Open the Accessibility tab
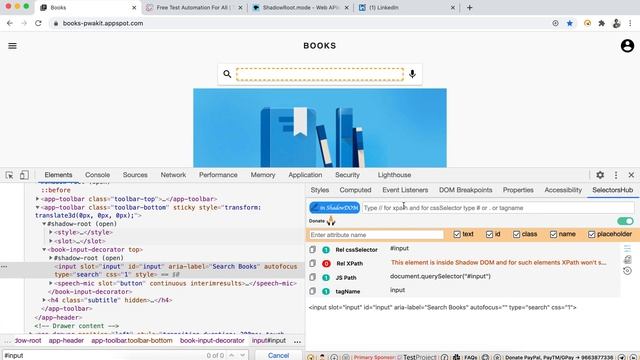Viewport: 640px width, 360px height. pyautogui.click(x=563, y=190)
